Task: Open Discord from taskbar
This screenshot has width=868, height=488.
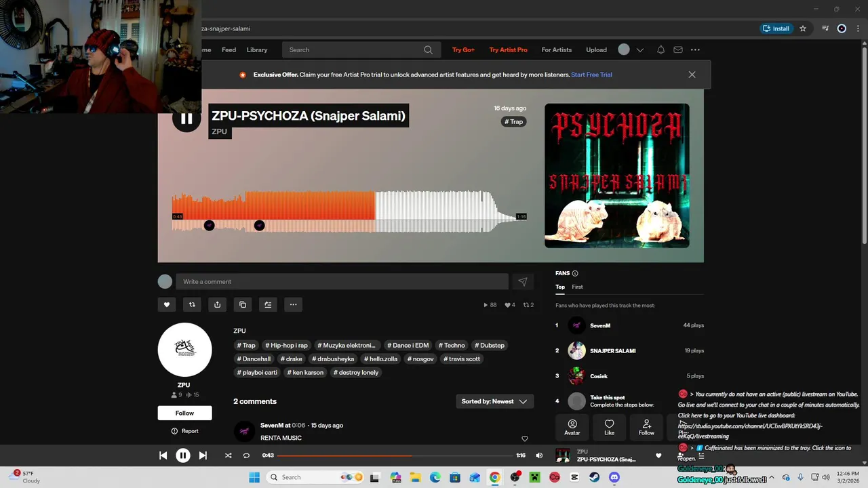Action: pyautogui.click(x=614, y=477)
